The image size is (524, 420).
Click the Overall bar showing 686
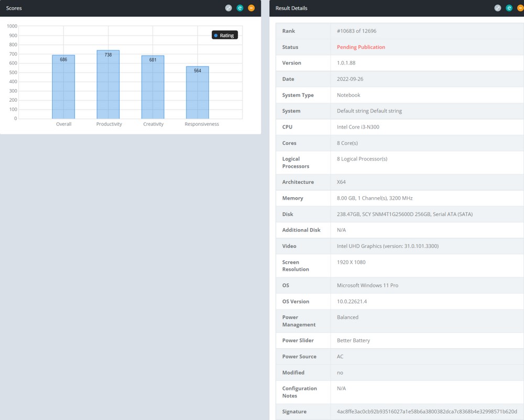[63, 87]
